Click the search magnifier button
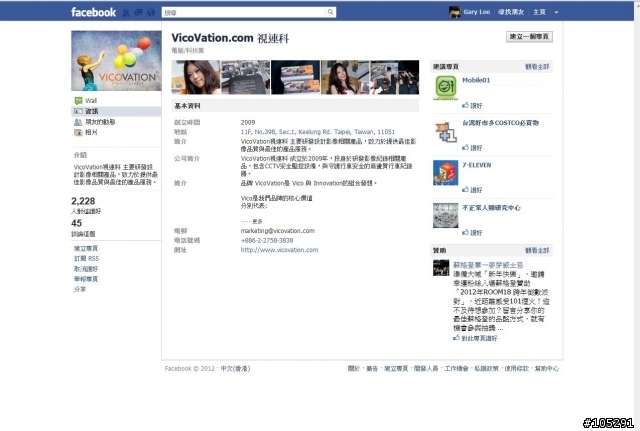 330,12
